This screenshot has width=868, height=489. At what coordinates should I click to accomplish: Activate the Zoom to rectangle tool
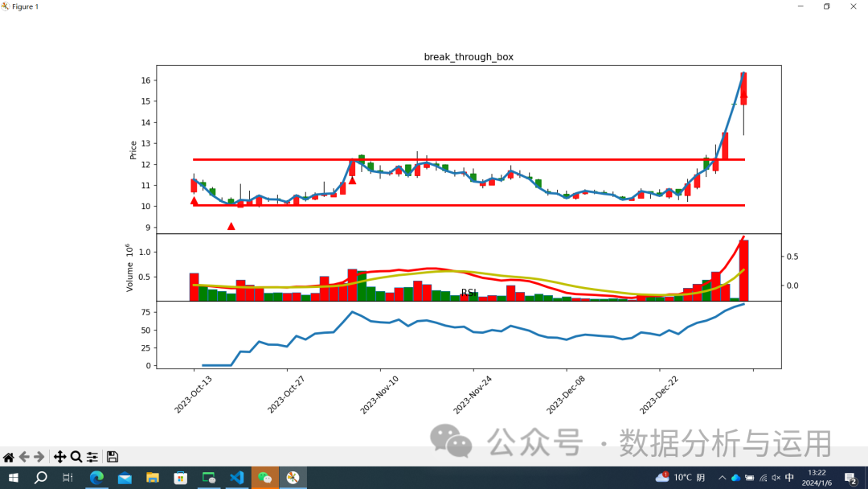[x=76, y=457]
